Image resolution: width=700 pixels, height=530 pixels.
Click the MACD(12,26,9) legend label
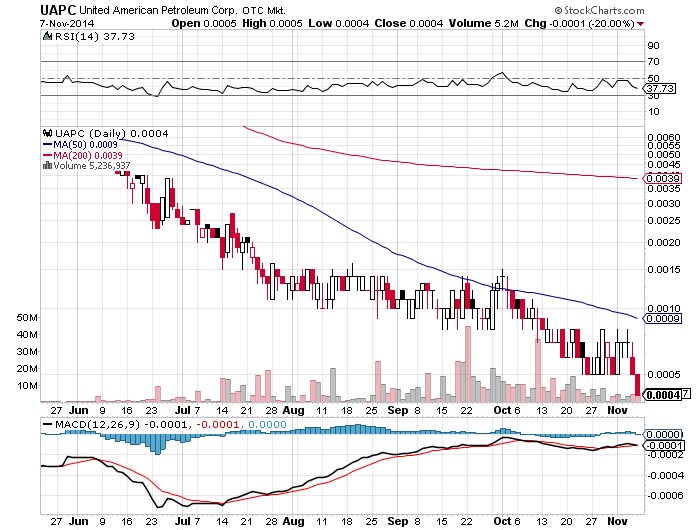(97, 424)
